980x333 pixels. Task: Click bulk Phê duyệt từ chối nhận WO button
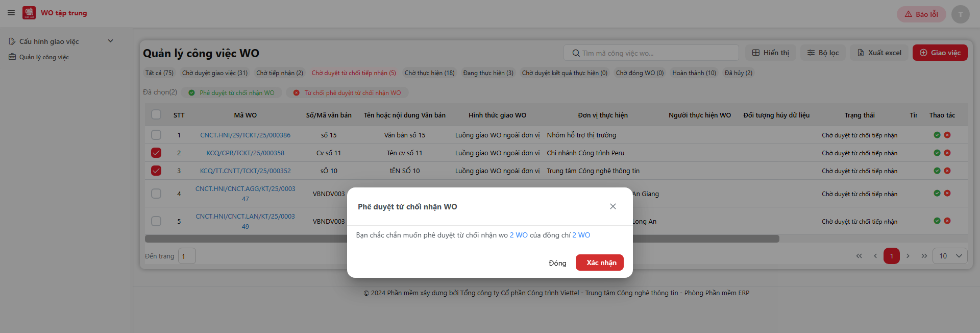coord(232,93)
